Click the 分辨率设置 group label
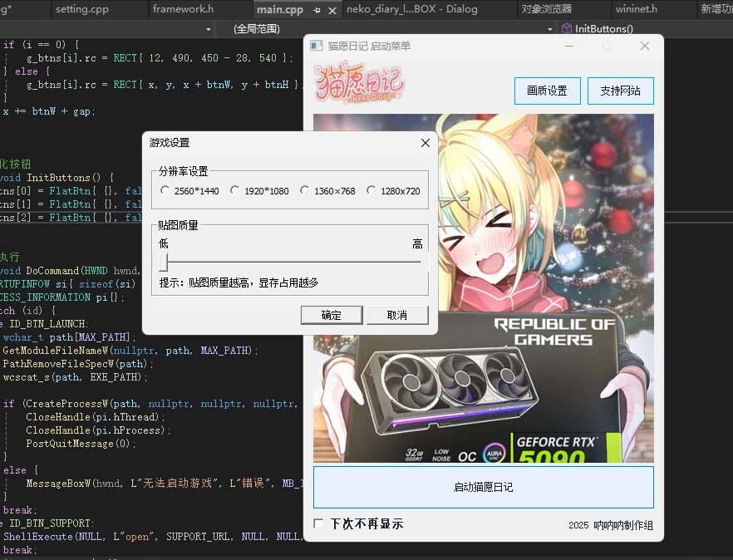Viewport: 733px width, 560px height. (183, 171)
